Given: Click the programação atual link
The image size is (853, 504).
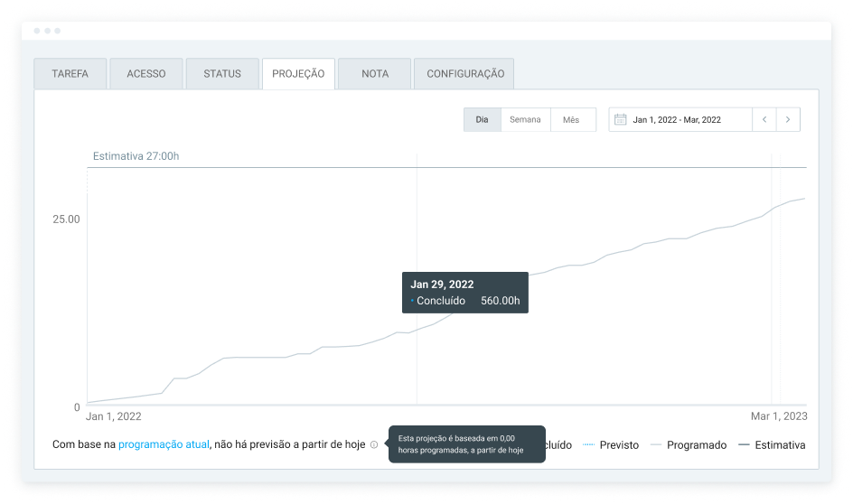Looking at the screenshot, I should (x=164, y=444).
